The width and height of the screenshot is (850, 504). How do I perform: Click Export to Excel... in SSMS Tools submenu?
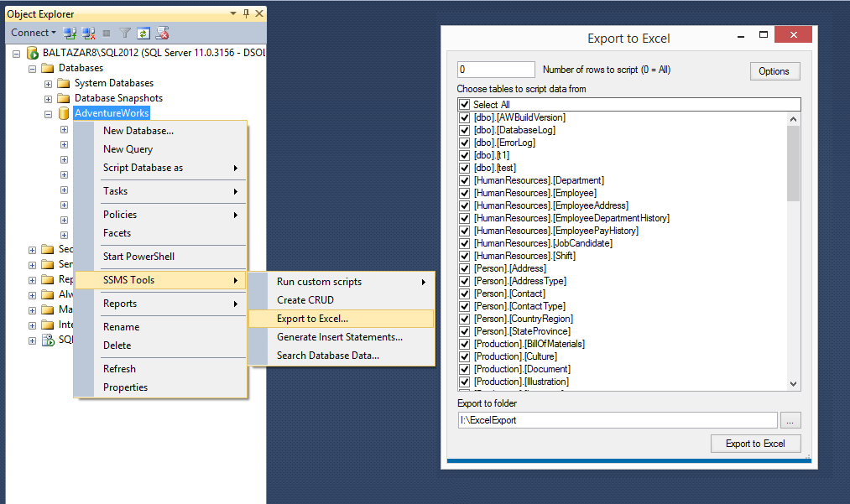click(342, 319)
